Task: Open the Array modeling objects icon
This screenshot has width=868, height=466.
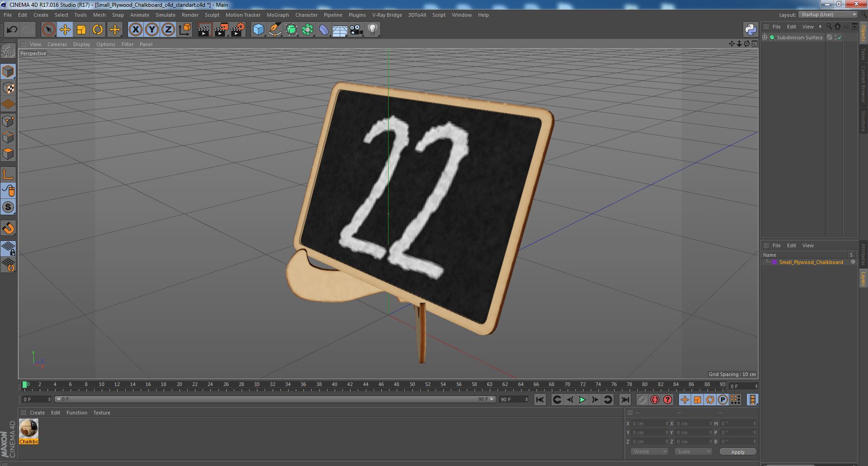Action: [308, 30]
